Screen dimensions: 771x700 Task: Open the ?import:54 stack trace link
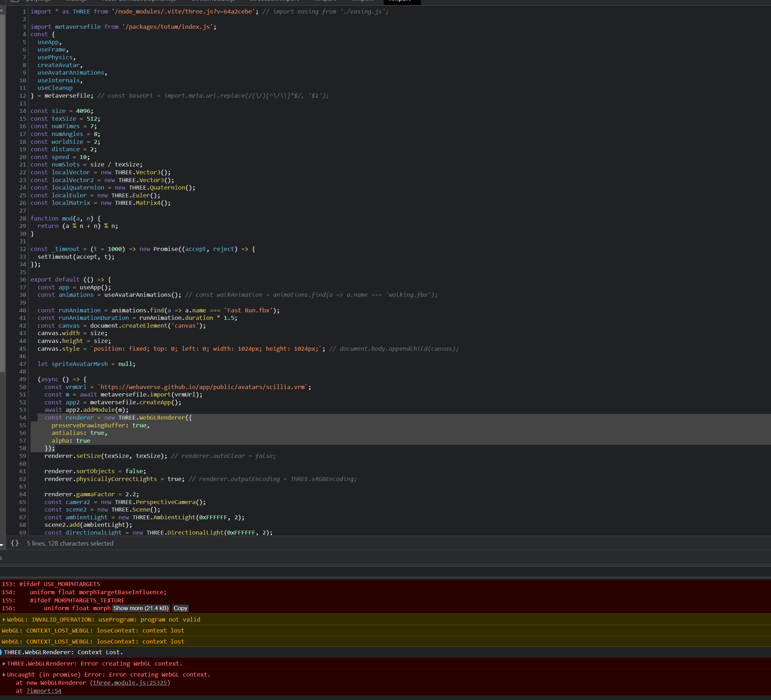coord(44,691)
